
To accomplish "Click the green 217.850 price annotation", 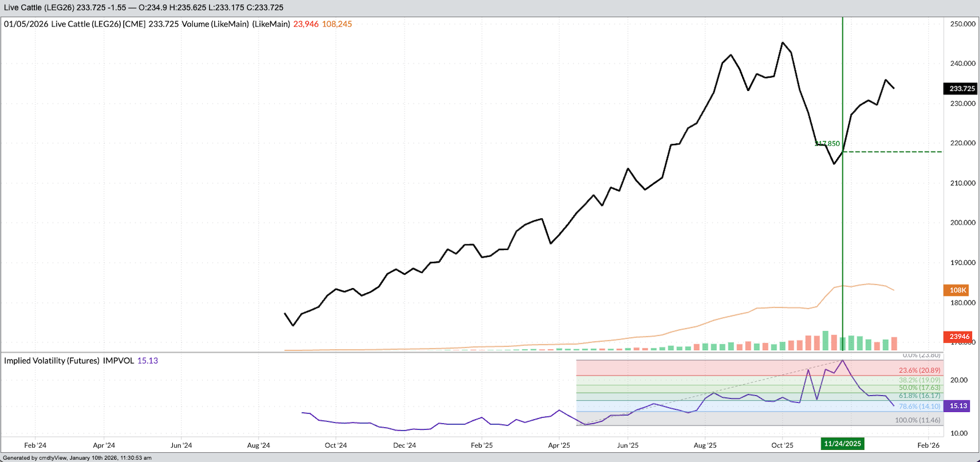I will [827, 143].
